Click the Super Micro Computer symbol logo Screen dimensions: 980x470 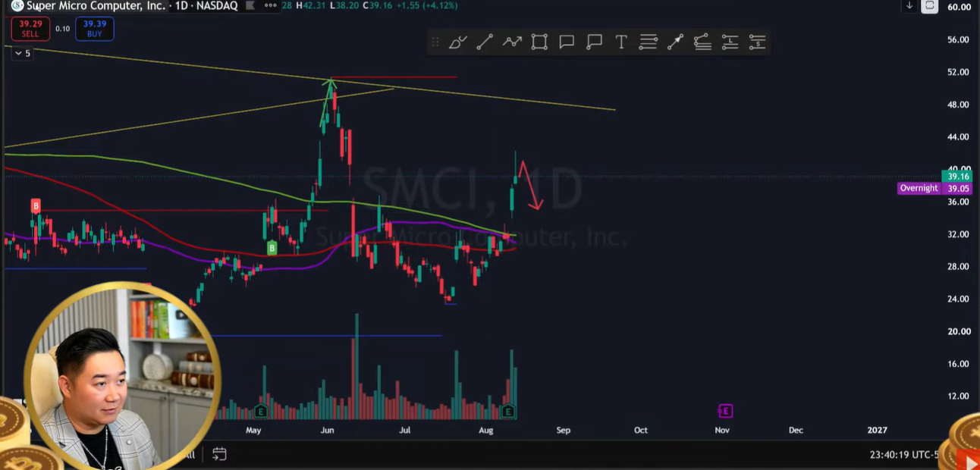17,6
